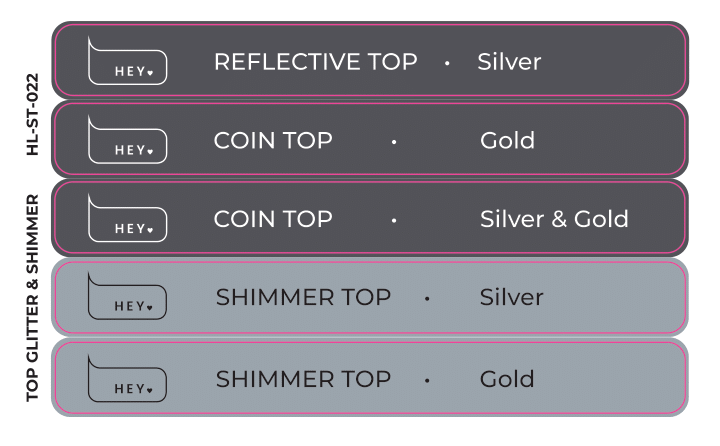This screenshot has height=446, width=720.
Task: Click the Silver & Gold text
Action: [554, 219]
